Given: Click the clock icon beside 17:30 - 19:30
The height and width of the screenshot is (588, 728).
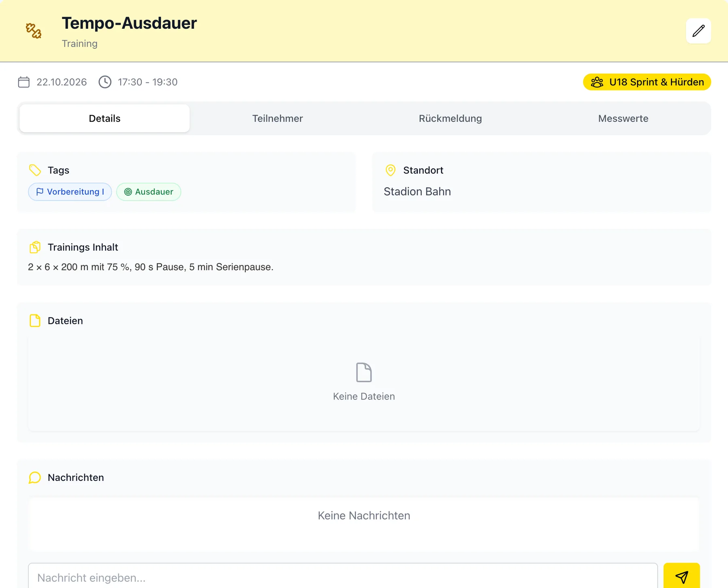Looking at the screenshot, I should tap(105, 82).
